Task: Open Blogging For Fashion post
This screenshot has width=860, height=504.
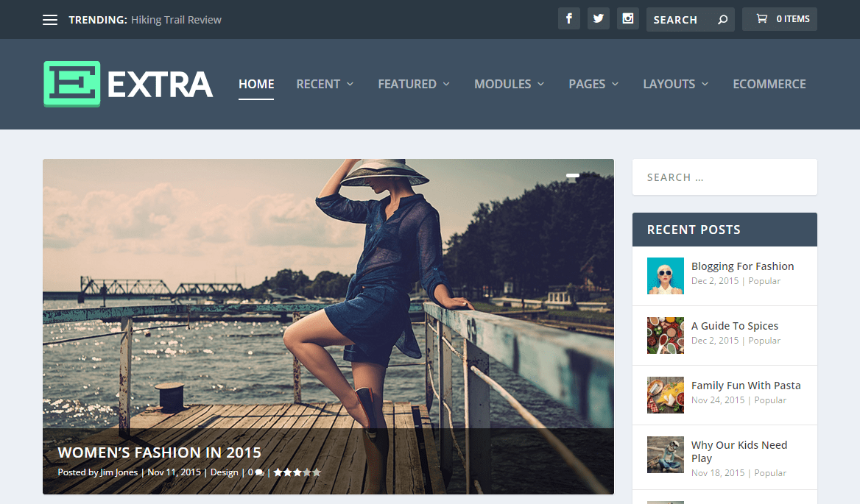Action: tap(743, 266)
